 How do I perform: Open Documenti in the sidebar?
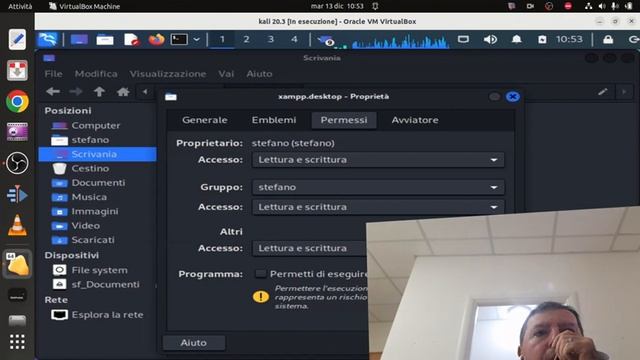point(97,182)
